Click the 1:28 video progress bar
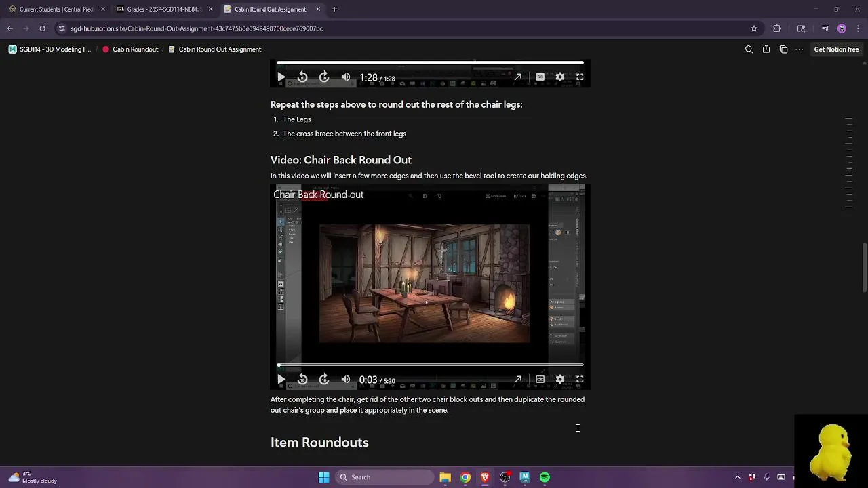This screenshot has height=488, width=868. point(430,63)
